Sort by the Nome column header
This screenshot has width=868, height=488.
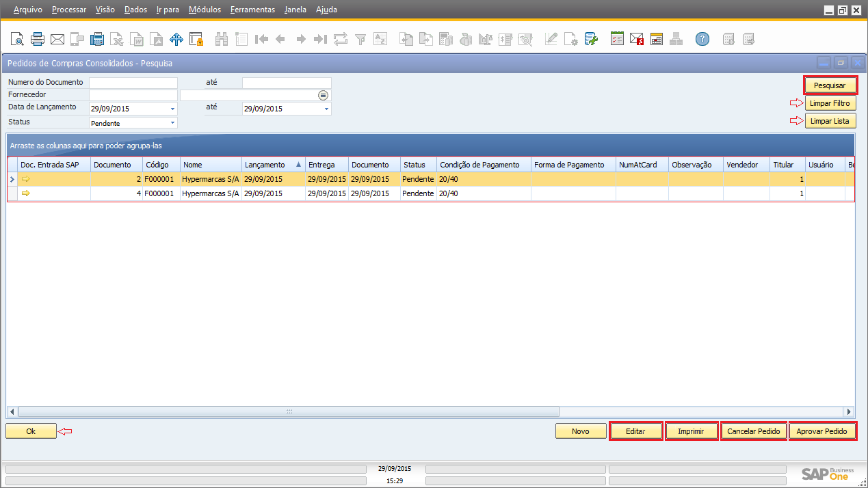click(211, 165)
